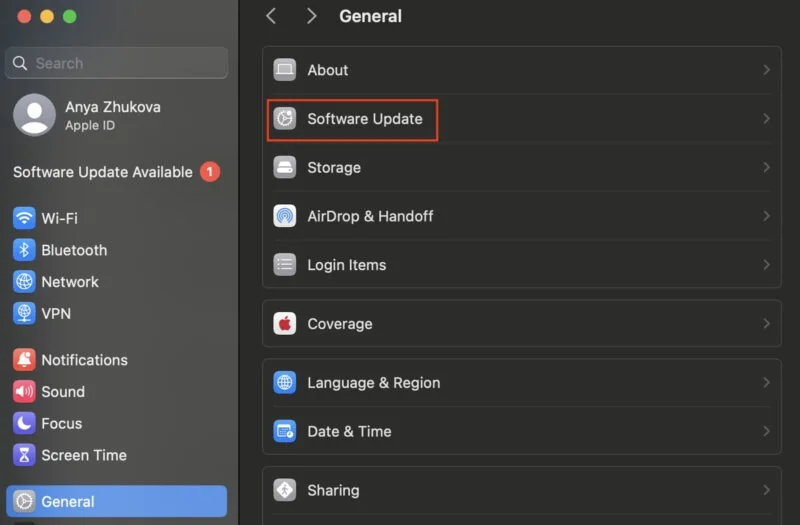Click the Search input field

coord(117,63)
